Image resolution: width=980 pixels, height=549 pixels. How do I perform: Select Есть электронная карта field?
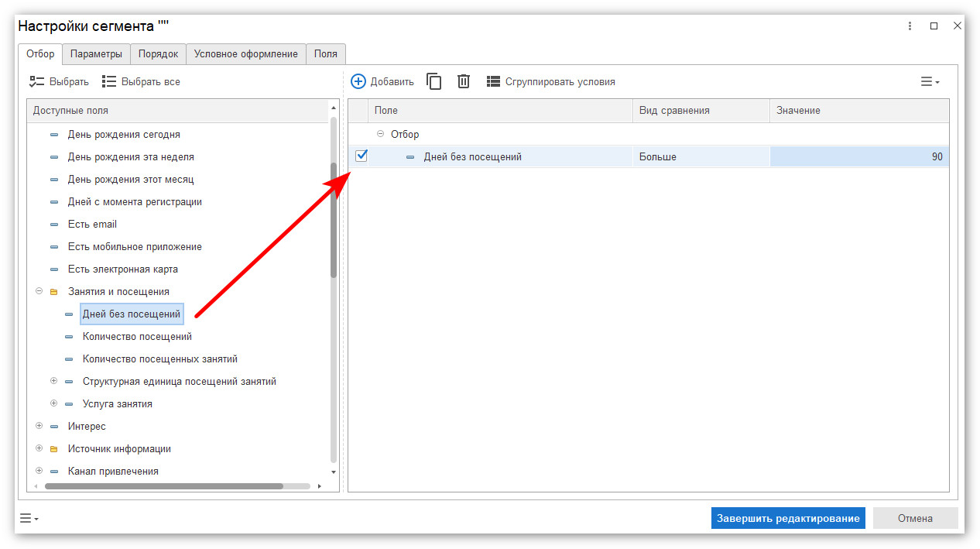123,269
